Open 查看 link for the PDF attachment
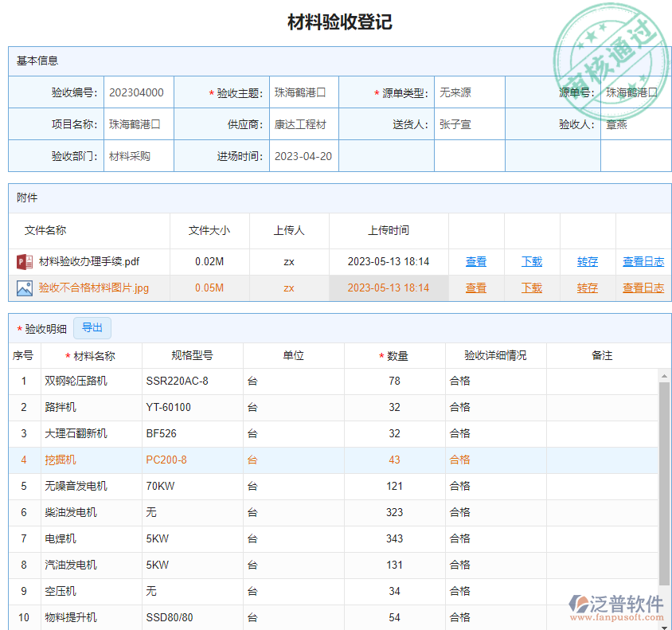Screen dimensions: 672x630 [x=475, y=261]
